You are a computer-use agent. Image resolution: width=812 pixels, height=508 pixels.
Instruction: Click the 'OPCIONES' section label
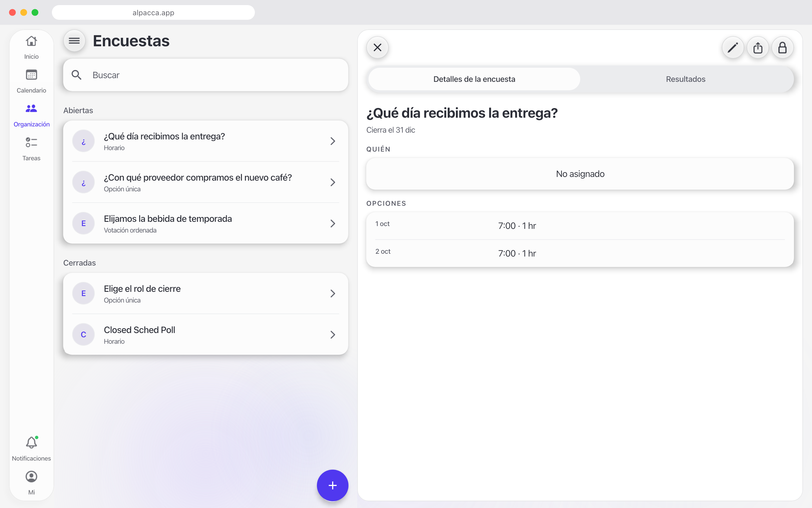coord(386,203)
